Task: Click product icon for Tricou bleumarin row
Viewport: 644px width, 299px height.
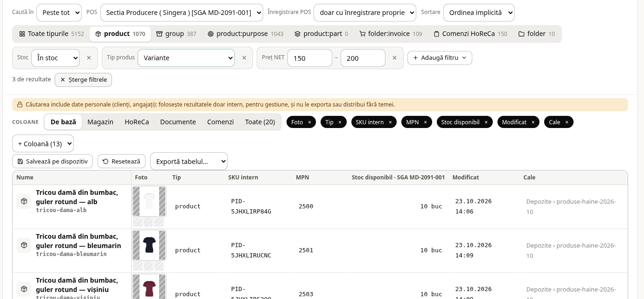Action: point(24,245)
